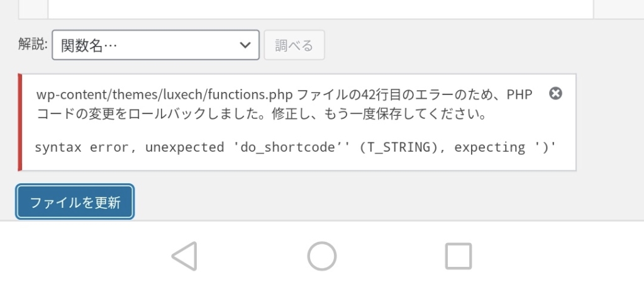Screen dimensions: 644x289
Task: Open the 関数名… documentation dropdown
Action: 156,45
